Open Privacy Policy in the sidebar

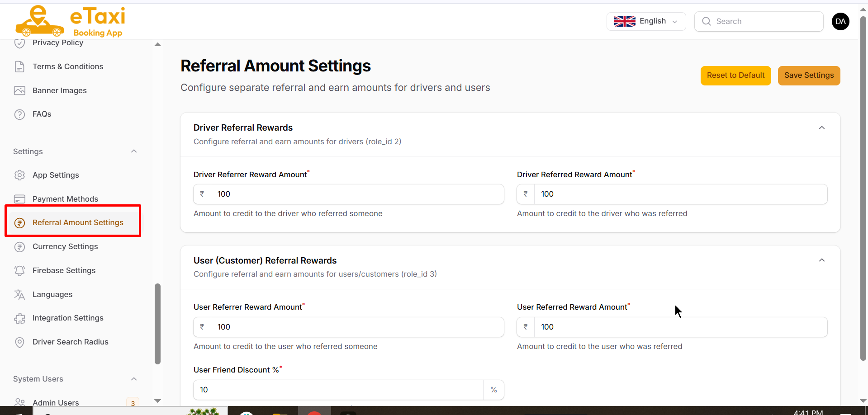pyautogui.click(x=58, y=42)
